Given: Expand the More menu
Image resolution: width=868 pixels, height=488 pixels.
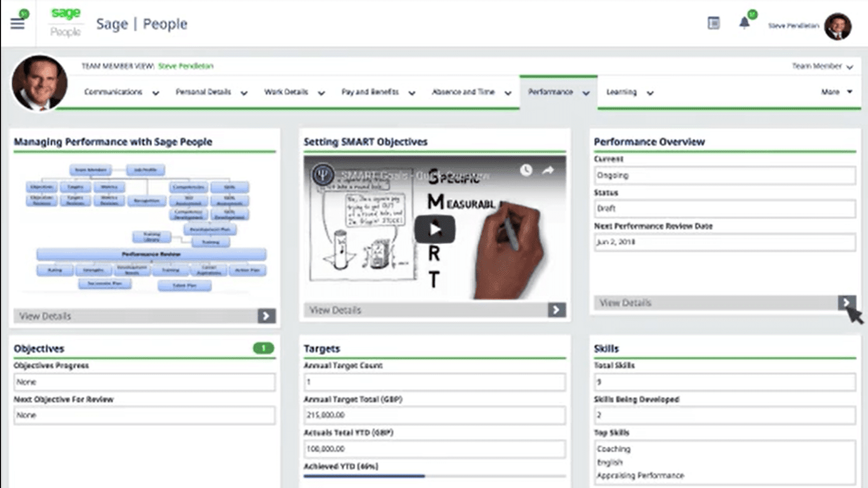Looking at the screenshot, I should (836, 92).
